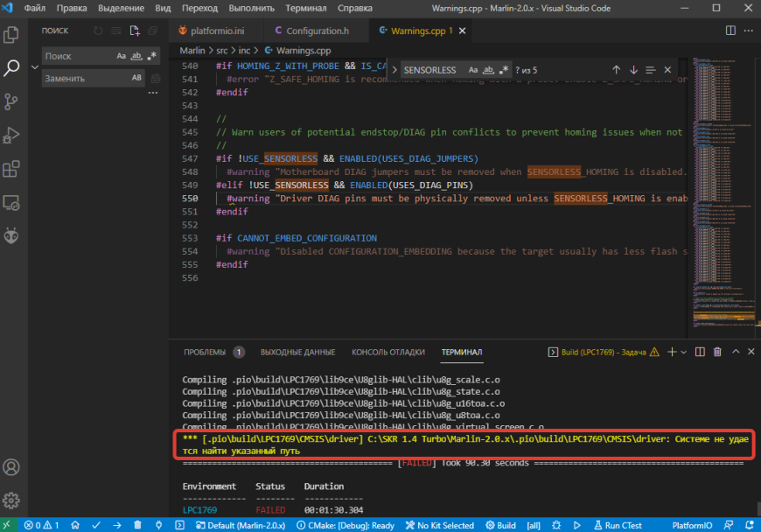
Task: Click the Поиск search input field
Action: click(77, 56)
